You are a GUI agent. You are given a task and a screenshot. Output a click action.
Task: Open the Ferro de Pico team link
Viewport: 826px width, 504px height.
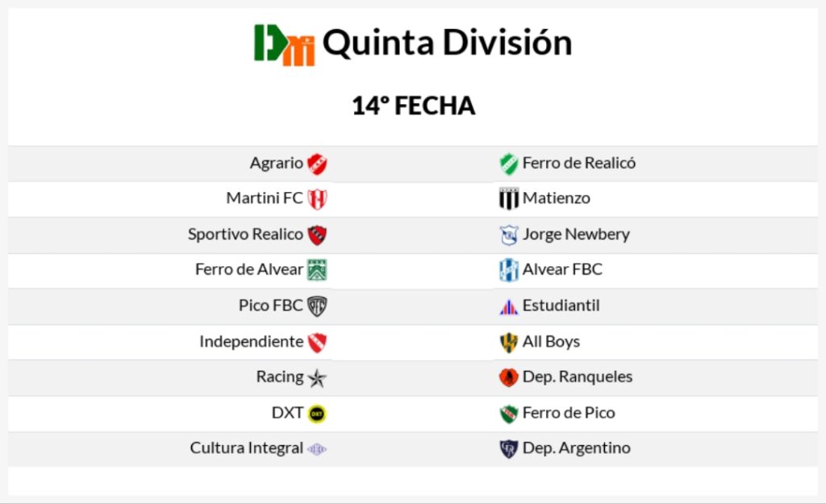tap(568, 412)
